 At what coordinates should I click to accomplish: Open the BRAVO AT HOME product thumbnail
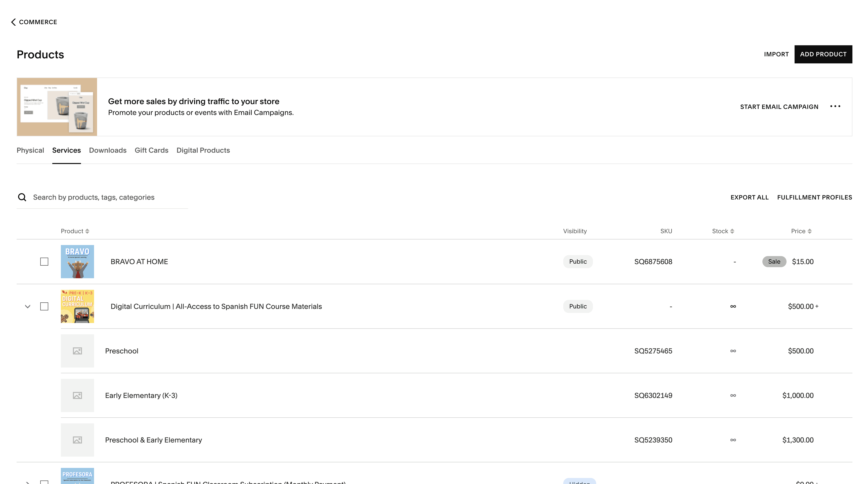click(77, 262)
